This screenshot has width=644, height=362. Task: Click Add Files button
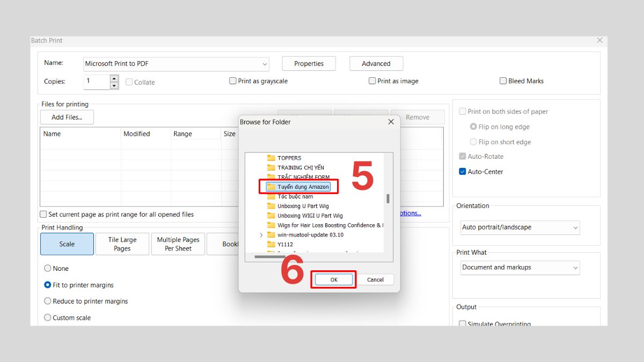pos(67,117)
